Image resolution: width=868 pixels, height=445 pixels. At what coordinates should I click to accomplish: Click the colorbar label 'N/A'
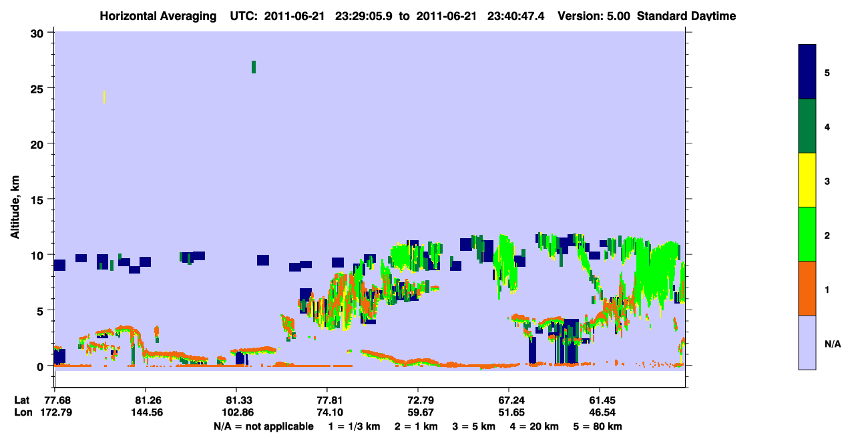pyautogui.click(x=833, y=344)
